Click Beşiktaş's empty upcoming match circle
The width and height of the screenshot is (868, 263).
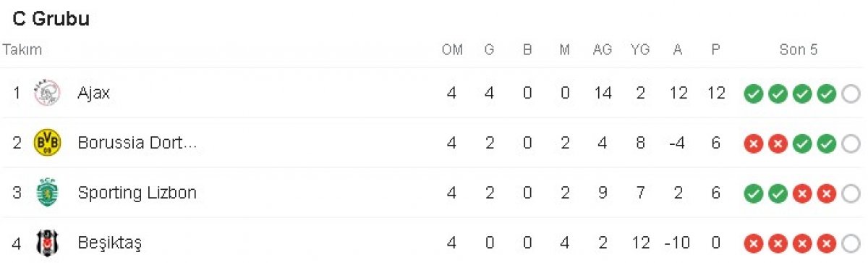click(x=851, y=243)
